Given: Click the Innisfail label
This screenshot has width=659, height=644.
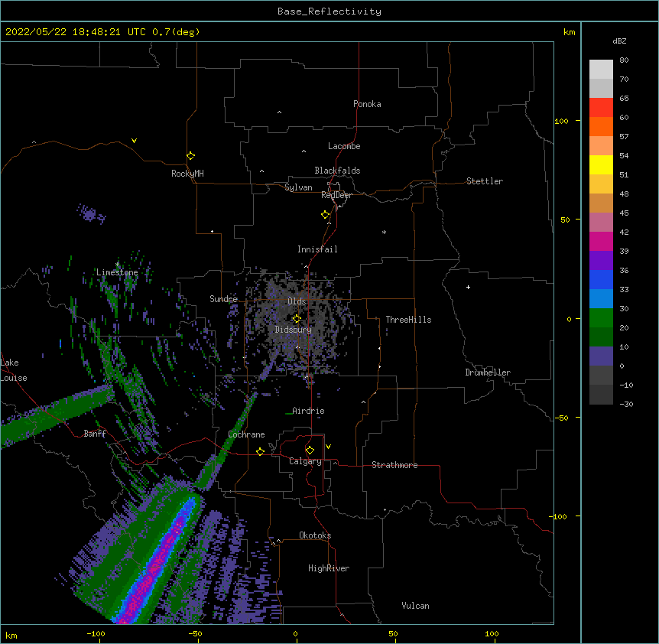Looking at the screenshot, I should click(317, 249).
